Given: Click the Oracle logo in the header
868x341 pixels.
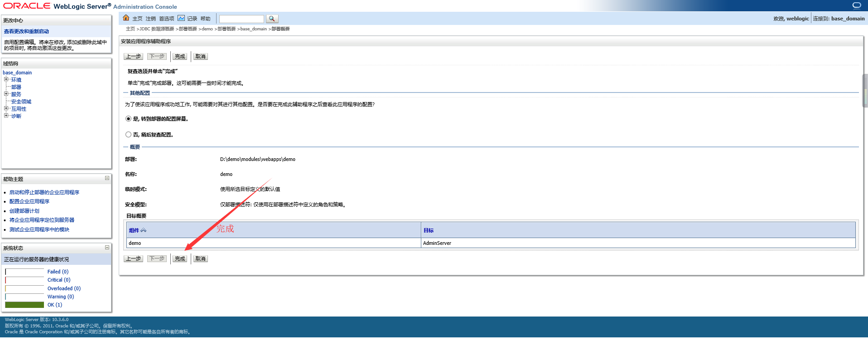Looking at the screenshot, I should [27, 6].
